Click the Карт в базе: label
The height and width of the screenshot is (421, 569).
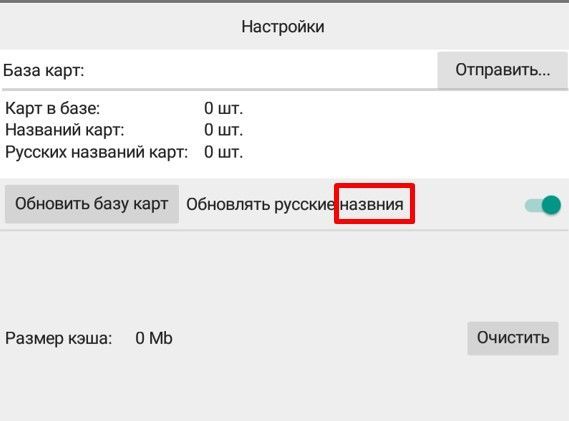[52, 109]
